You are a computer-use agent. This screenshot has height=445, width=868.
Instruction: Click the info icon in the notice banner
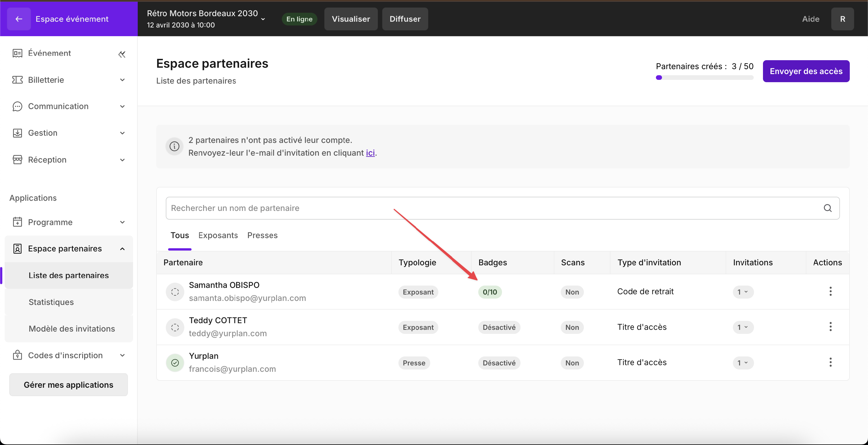tap(174, 146)
